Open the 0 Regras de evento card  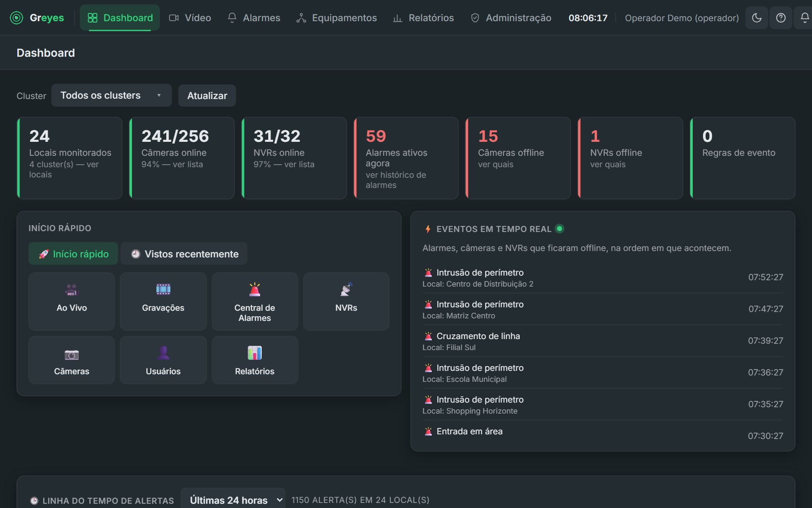coord(743,158)
